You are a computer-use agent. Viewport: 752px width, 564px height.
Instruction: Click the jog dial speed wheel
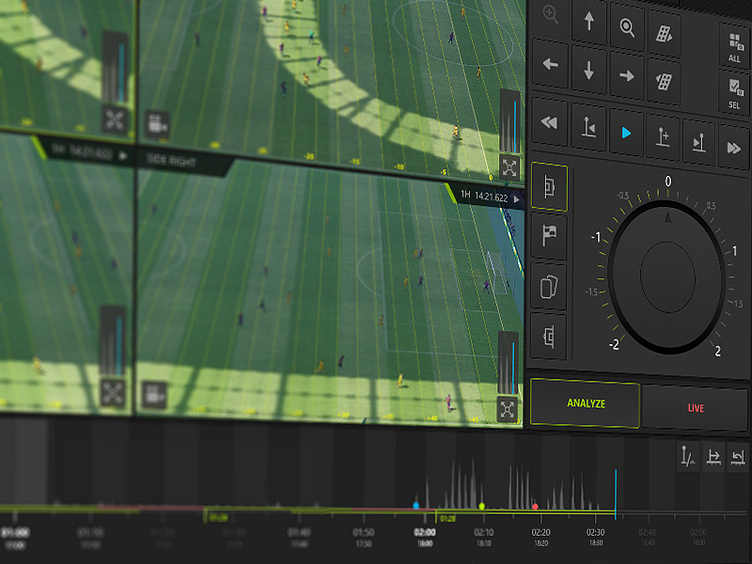coord(668,277)
